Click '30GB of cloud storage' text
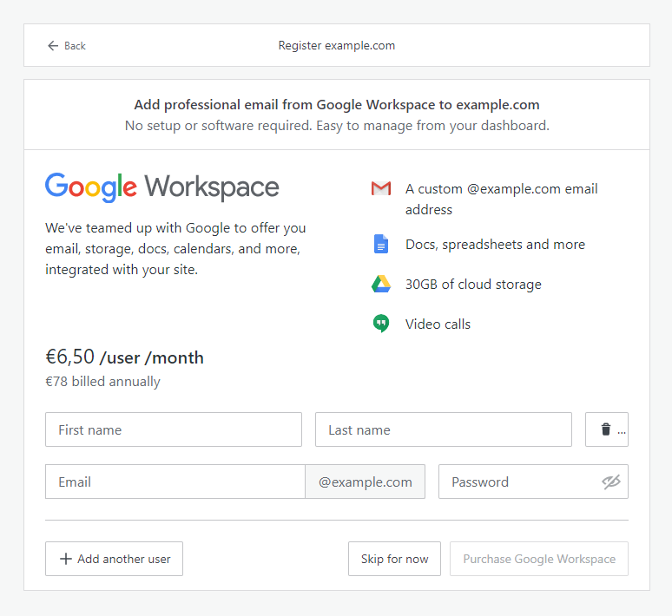The image size is (672, 616). pyautogui.click(x=473, y=284)
